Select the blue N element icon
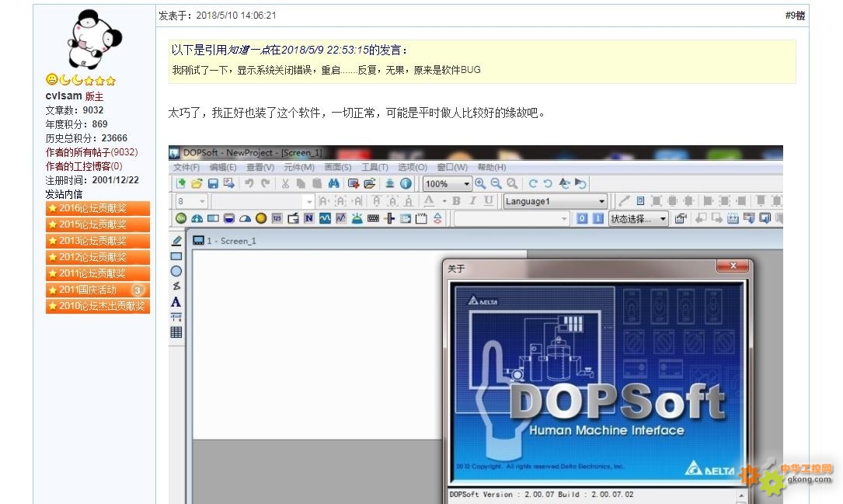The image size is (843, 504). 308,218
